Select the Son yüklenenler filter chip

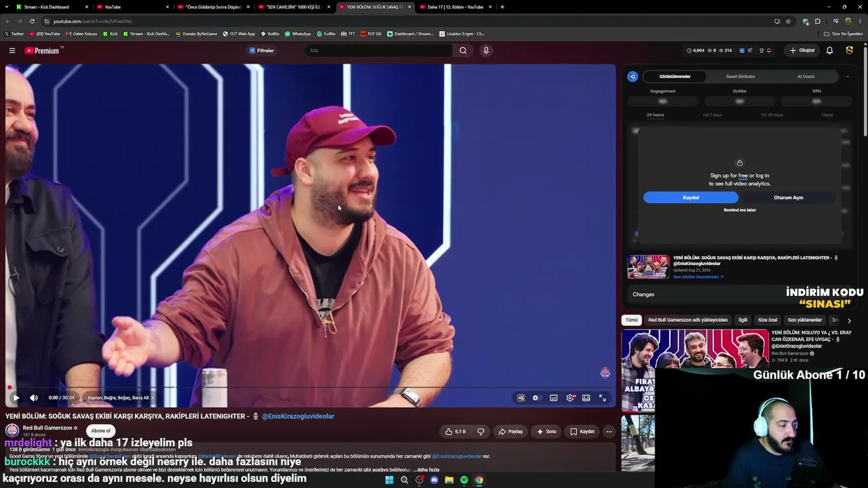pyautogui.click(x=805, y=320)
